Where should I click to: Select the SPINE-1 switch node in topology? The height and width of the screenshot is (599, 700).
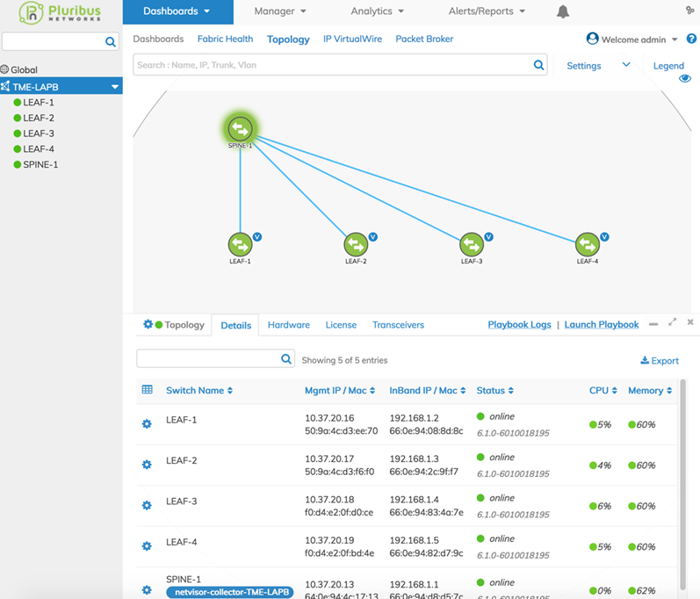point(240,129)
